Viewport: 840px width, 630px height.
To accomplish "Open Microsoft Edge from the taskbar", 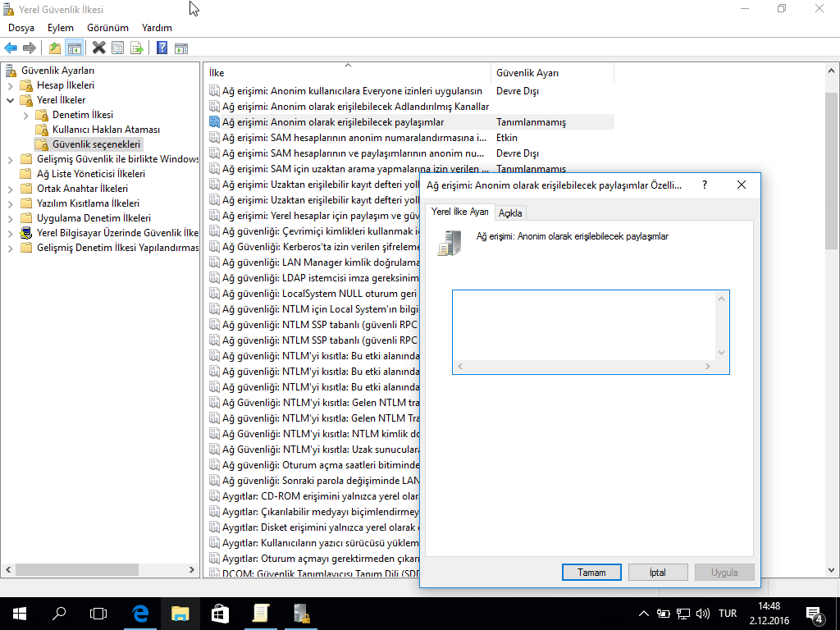I will (x=140, y=613).
